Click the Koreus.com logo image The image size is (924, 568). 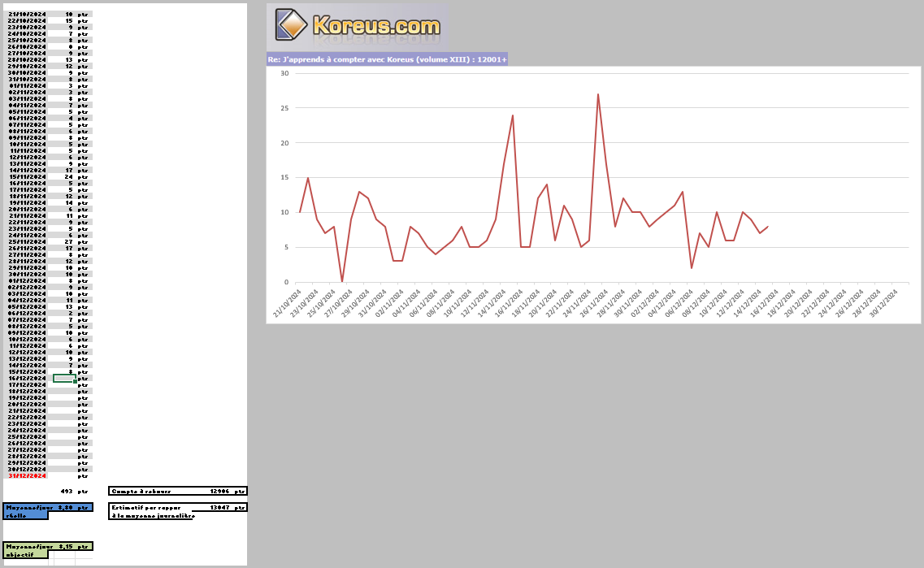coord(358,25)
